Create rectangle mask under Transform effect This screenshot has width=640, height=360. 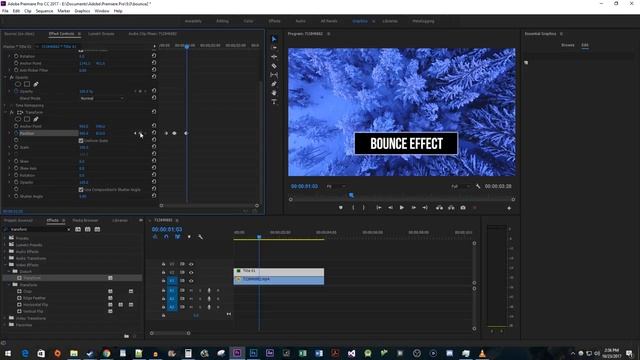pyautogui.click(x=27, y=119)
